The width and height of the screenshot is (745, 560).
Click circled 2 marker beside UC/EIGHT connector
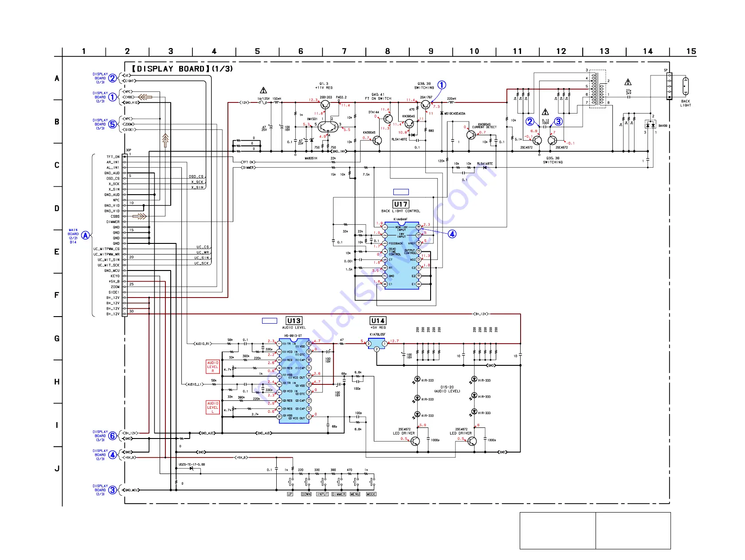pyautogui.click(x=113, y=78)
